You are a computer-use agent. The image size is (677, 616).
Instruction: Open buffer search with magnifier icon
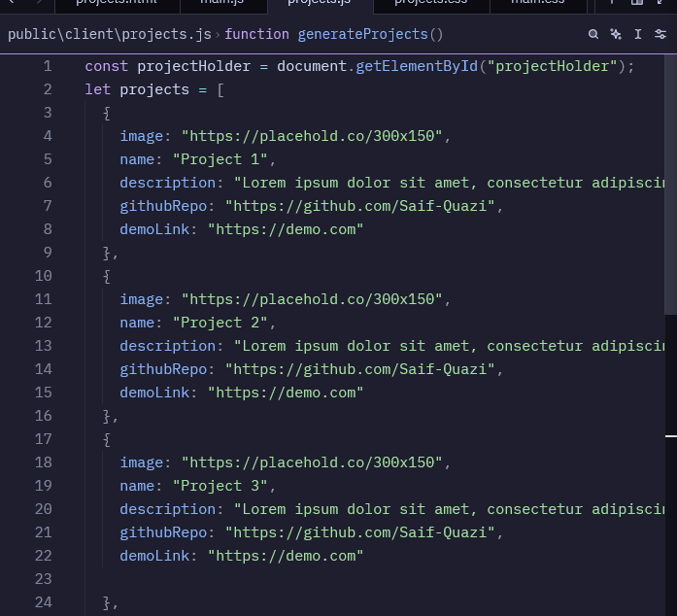click(593, 34)
